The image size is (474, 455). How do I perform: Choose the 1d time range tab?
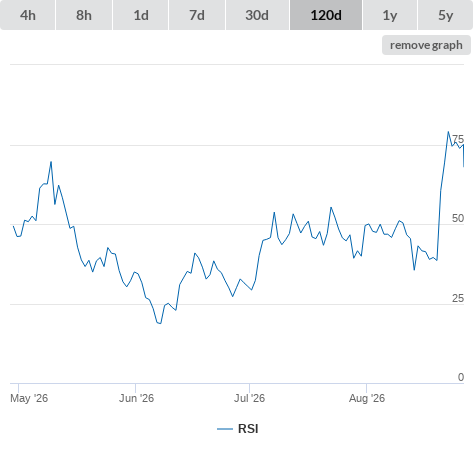pyautogui.click(x=141, y=15)
